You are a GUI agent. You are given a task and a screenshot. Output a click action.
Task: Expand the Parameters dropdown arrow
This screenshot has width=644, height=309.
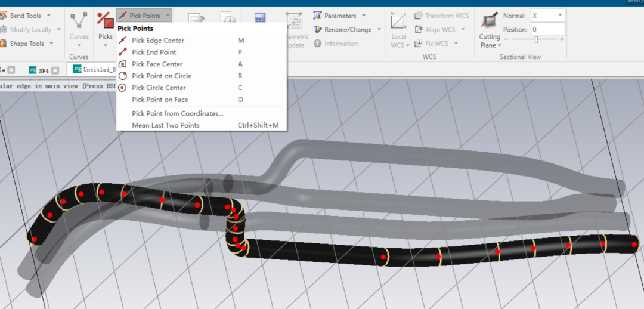click(364, 16)
